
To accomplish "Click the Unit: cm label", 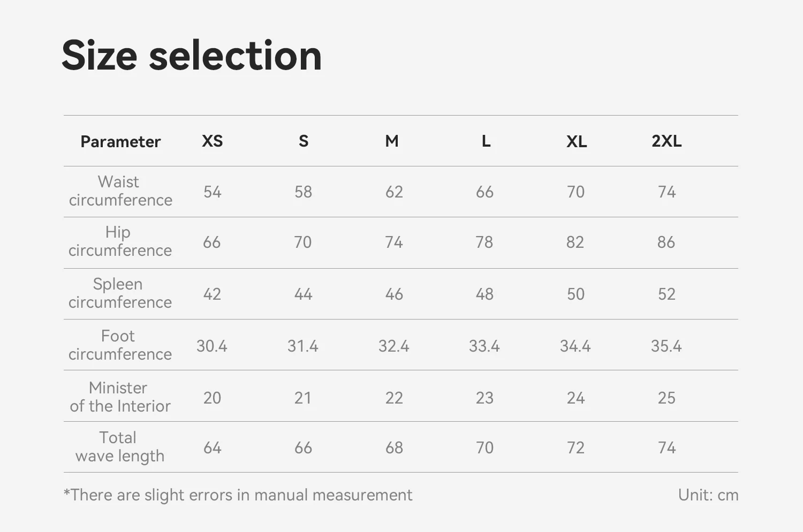I will click(x=708, y=495).
